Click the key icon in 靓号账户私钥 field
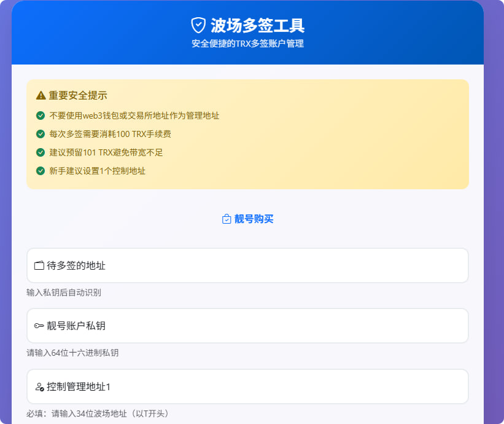Image resolution: width=504 pixels, height=424 pixels. (x=37, y=326)
